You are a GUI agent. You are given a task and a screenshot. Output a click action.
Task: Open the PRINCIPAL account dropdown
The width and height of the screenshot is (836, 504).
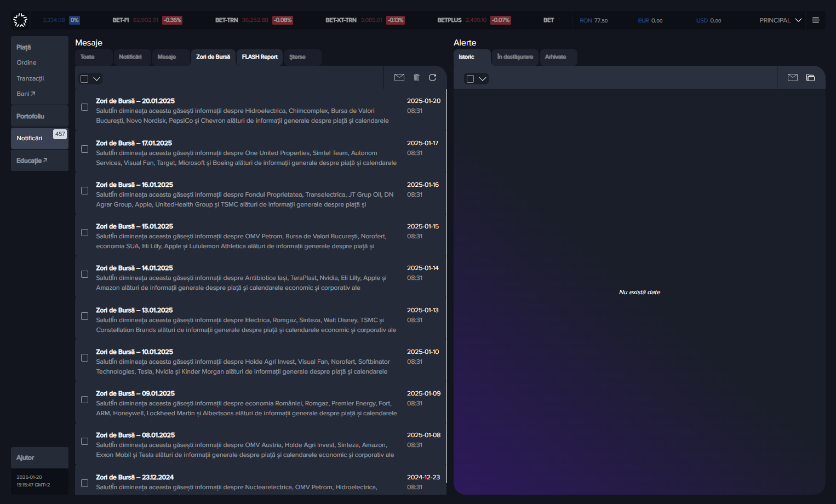pyautogui.click(x=780, y=20)
